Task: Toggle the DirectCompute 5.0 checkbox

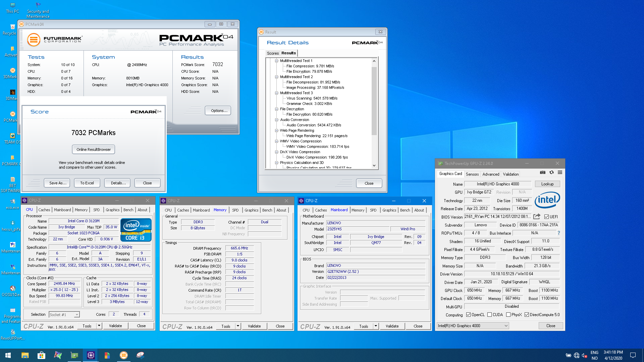Action: 527,315
